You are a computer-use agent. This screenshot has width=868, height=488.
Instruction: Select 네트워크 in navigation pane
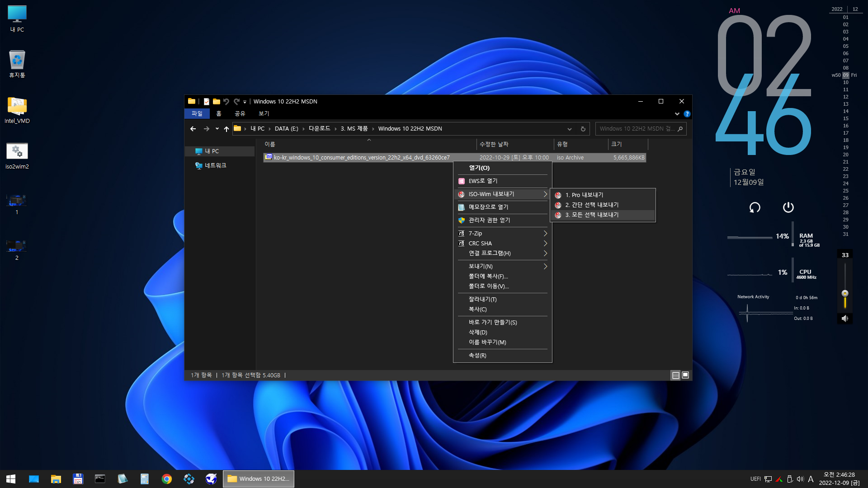(x=221, y=165)
